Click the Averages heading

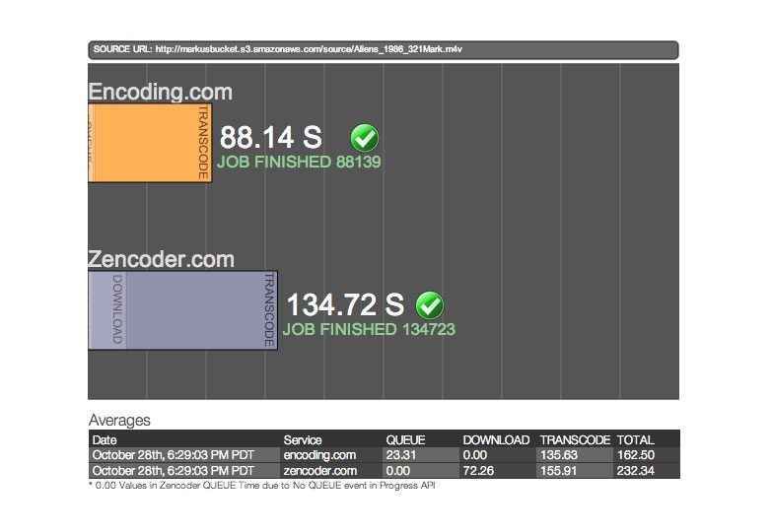tap(119, 421)
